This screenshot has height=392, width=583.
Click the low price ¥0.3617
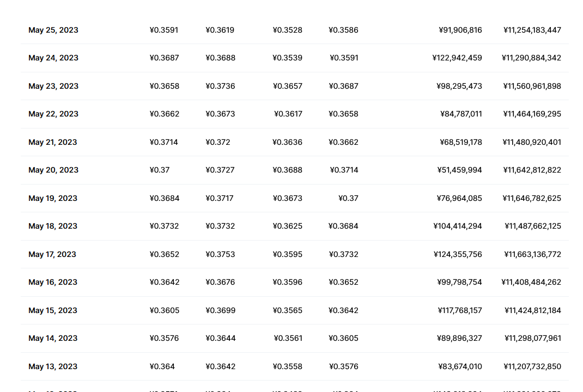288,114
